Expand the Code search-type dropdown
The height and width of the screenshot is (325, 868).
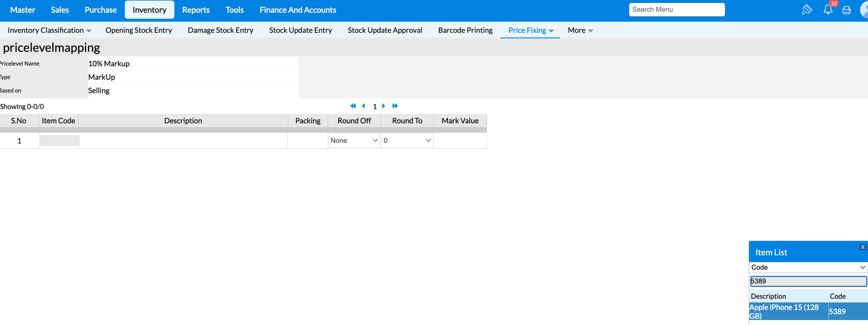[808, 267]
